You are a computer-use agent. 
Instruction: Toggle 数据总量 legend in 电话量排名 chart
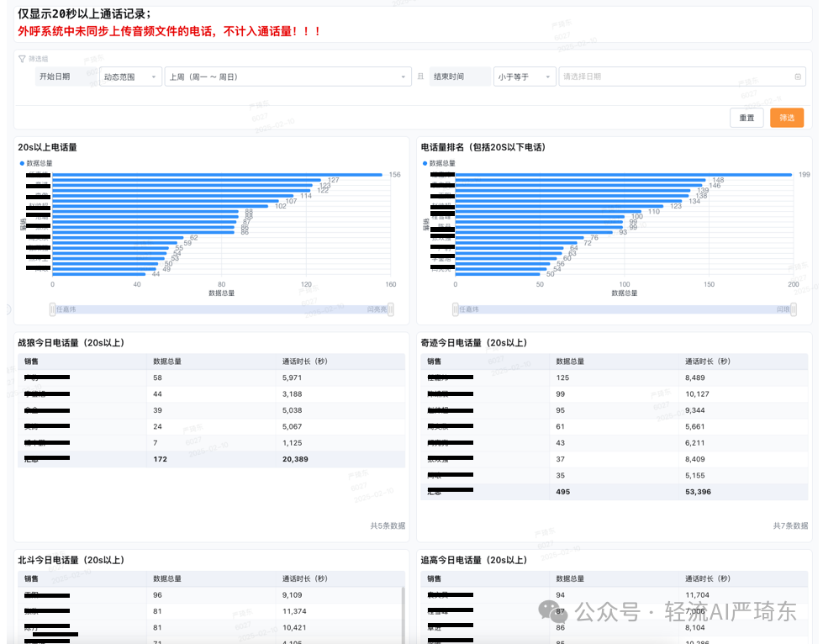pos(440,163)
